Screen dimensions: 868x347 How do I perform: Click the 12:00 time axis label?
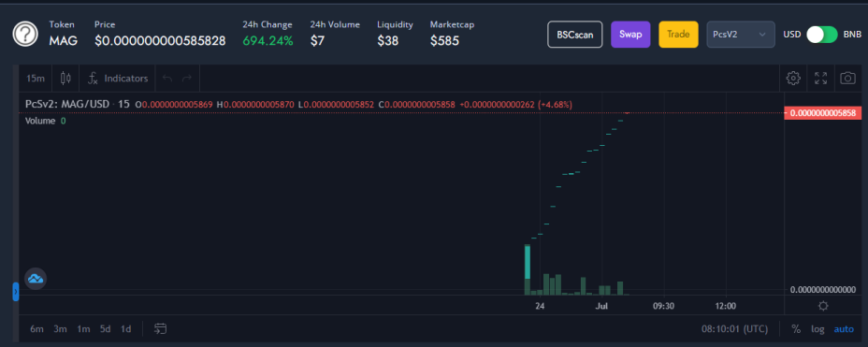725,306
